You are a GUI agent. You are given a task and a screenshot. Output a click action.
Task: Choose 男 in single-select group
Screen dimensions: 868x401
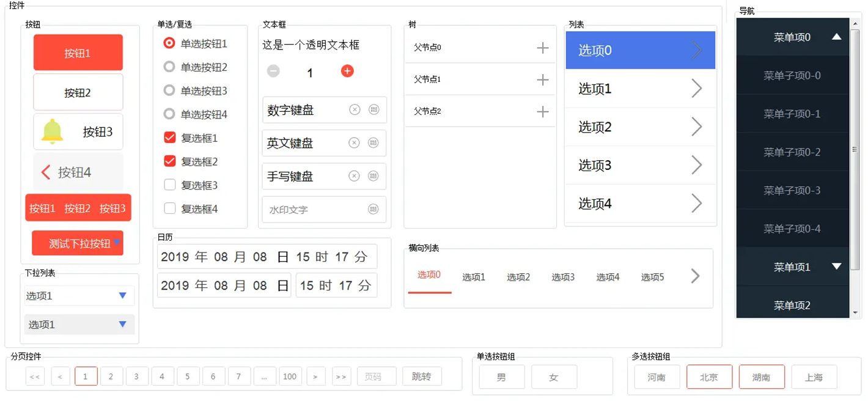502,377
